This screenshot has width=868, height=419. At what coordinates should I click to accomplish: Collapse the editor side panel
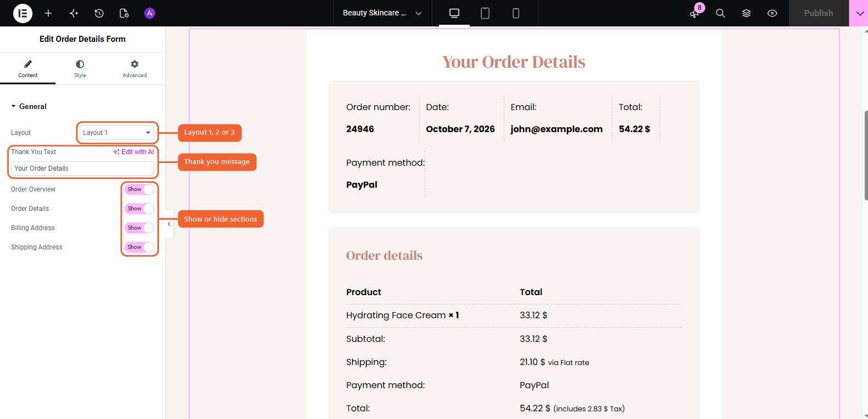pyautogui.click(x=169, y=224)
